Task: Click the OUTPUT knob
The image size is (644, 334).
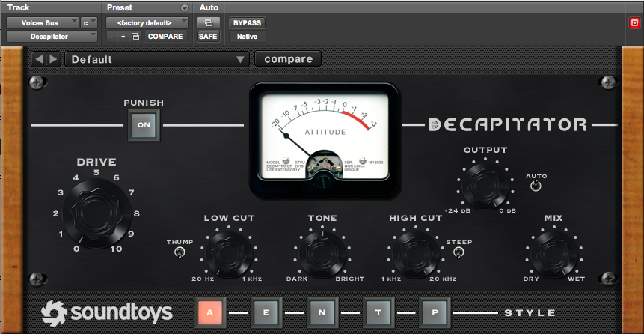Action: click(485, 185)
